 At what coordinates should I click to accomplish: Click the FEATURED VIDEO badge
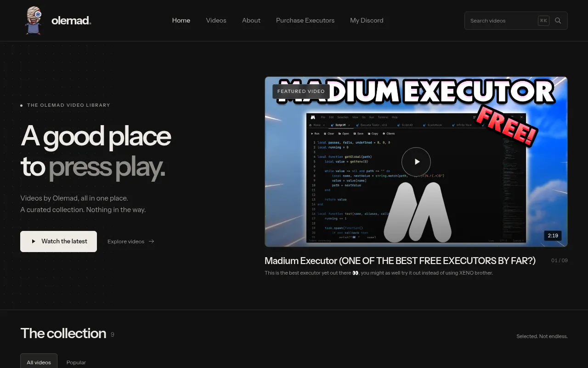[301, 91]
